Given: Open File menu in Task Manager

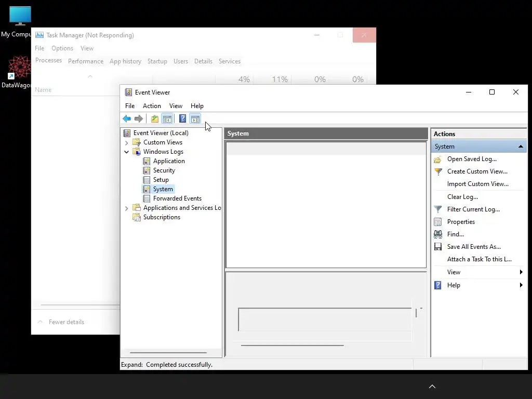Looking at the screenshot, I should tap(39, 48).
